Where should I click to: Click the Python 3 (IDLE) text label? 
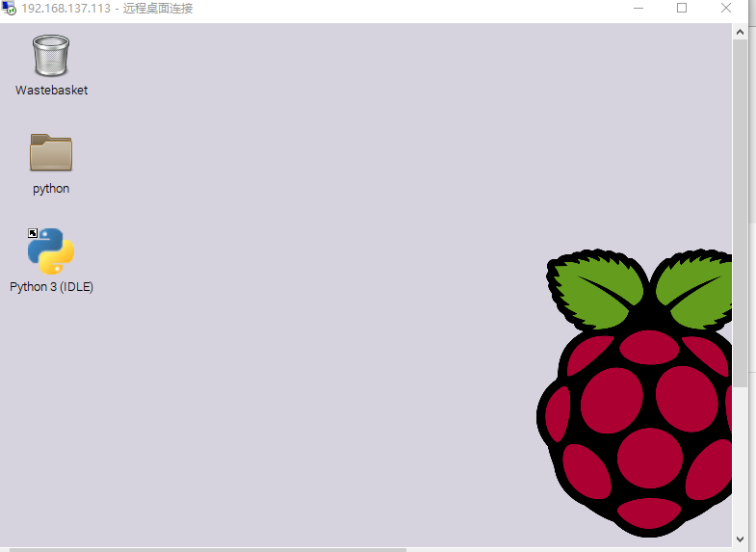point(52,287)
